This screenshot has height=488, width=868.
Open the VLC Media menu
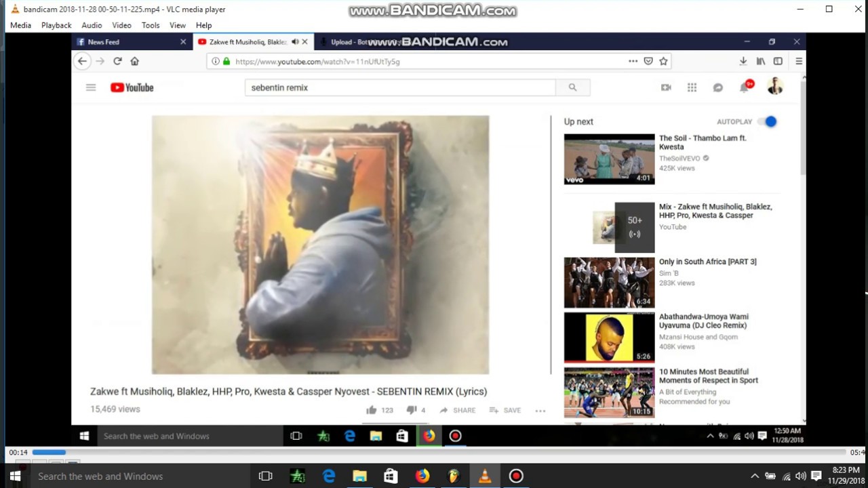tap(20, 25)
